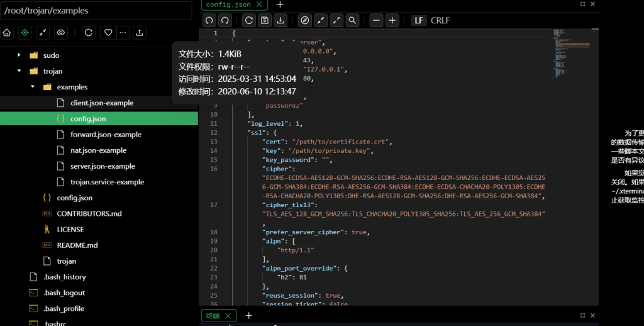Open the more options ellipsis in file panel
The image size is (644, 326).
[x=123, y=33]
